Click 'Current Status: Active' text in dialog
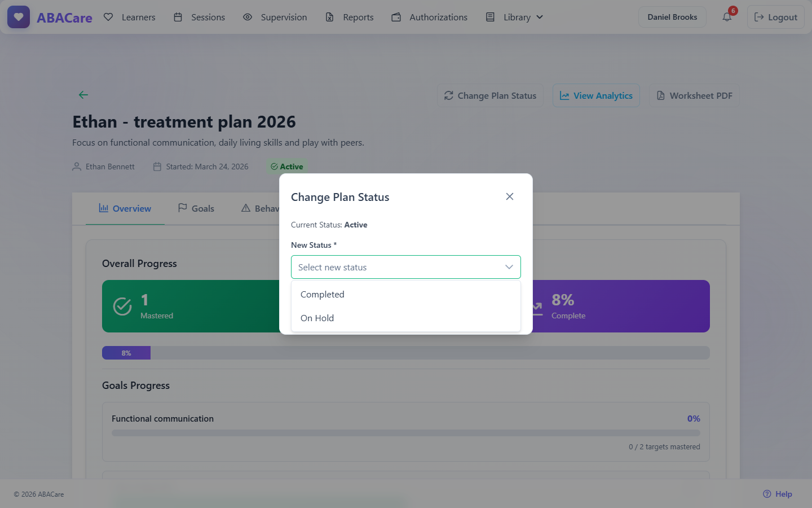 tap(329, 225)
